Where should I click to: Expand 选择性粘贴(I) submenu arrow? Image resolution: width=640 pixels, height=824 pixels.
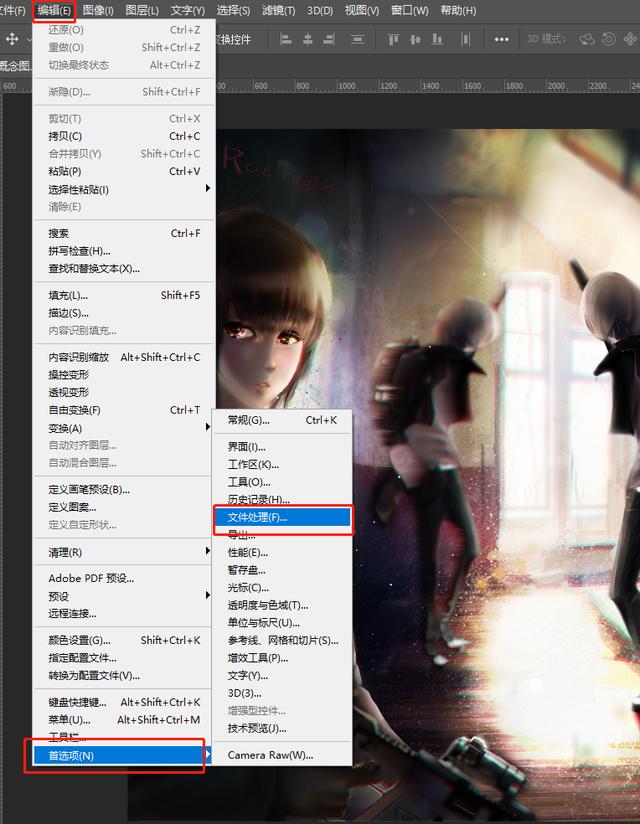(208, 188)
